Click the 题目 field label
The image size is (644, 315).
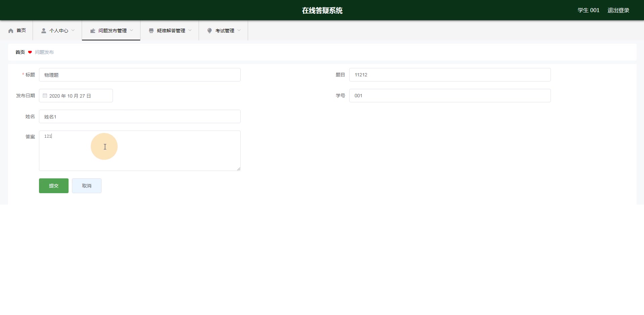(x=340, y=75)
